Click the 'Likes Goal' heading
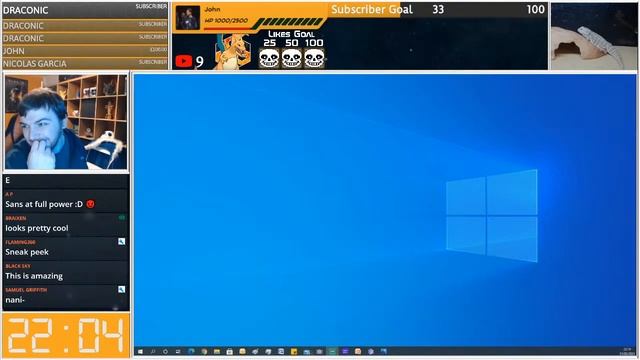This screenshot has height=360, width=640. [291, 34]
